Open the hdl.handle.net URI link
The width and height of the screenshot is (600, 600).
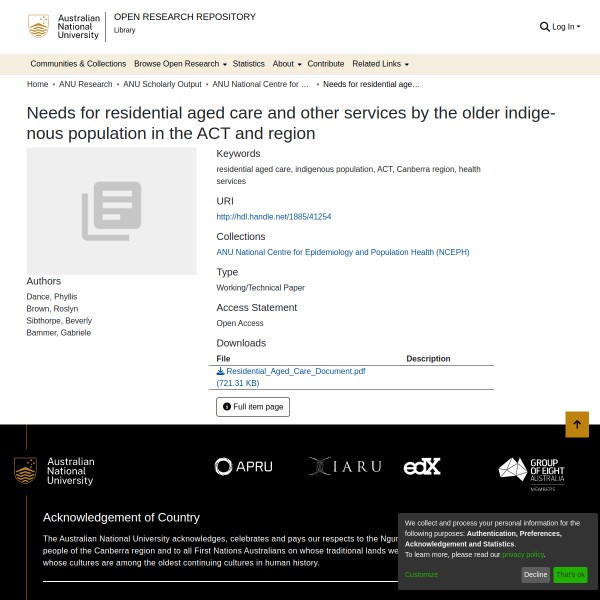coord(274,217)
